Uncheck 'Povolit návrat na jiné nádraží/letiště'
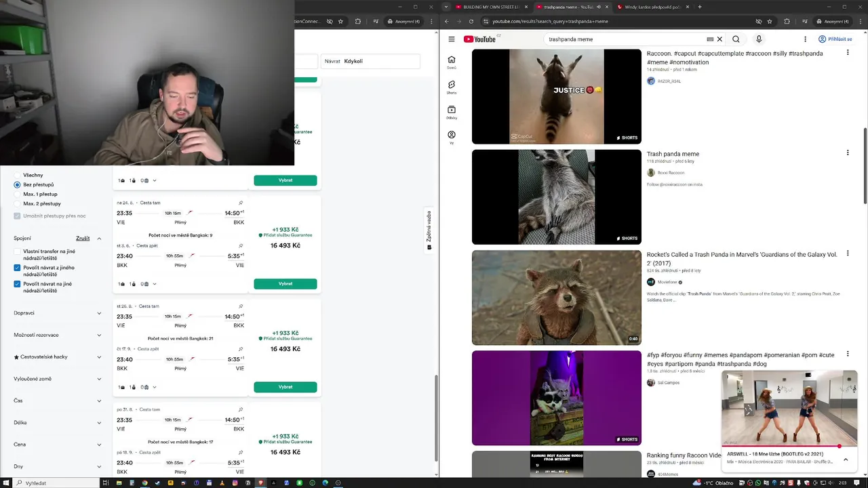 click(x=17, y=284)
